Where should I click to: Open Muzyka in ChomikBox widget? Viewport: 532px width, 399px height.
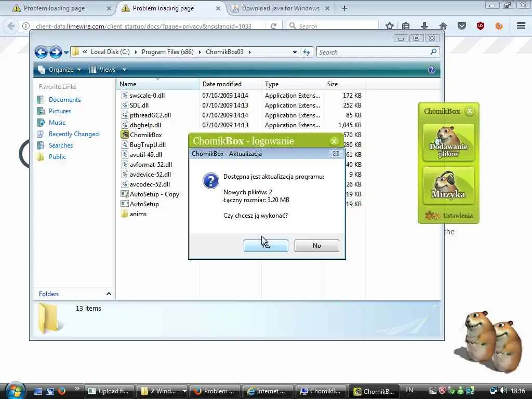448,185
